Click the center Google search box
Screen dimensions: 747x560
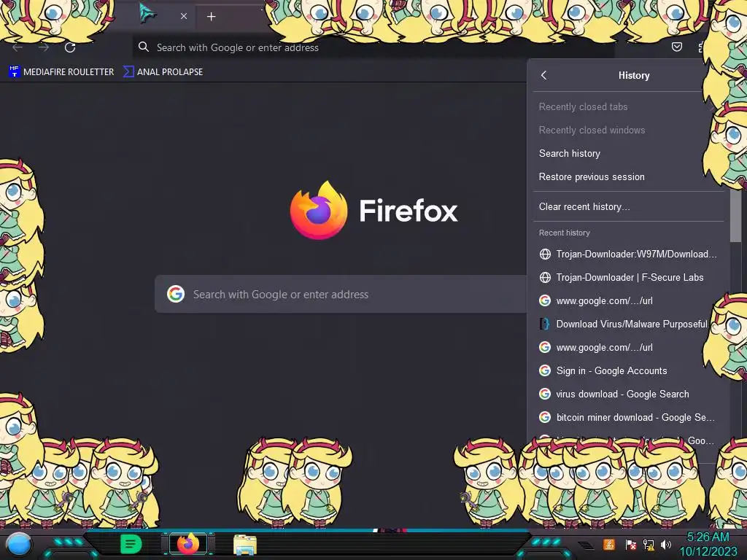(341, 295)
